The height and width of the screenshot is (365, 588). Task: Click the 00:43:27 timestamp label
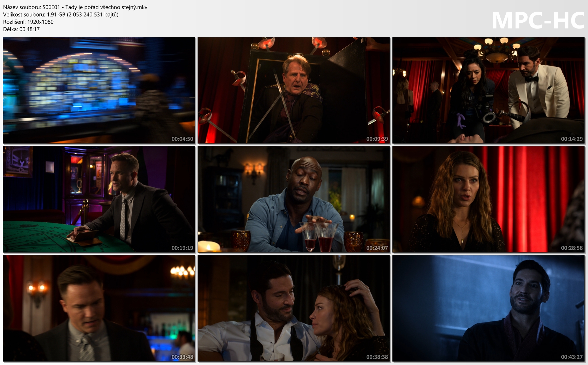[572, 357]
